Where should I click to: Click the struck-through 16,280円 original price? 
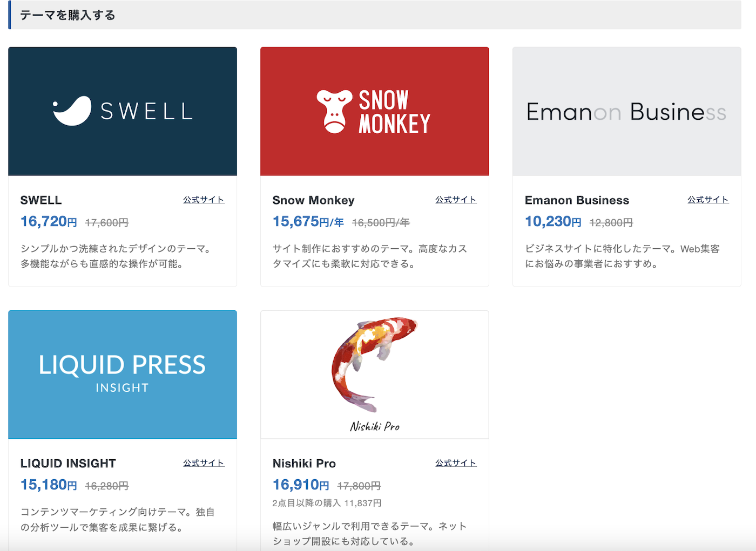point(107,486)
